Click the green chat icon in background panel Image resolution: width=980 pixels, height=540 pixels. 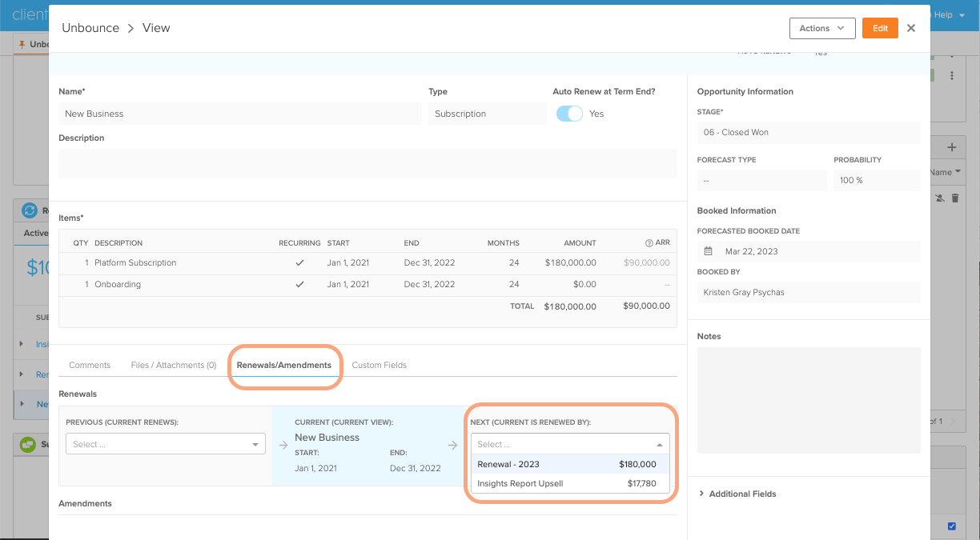coord(28,444)
